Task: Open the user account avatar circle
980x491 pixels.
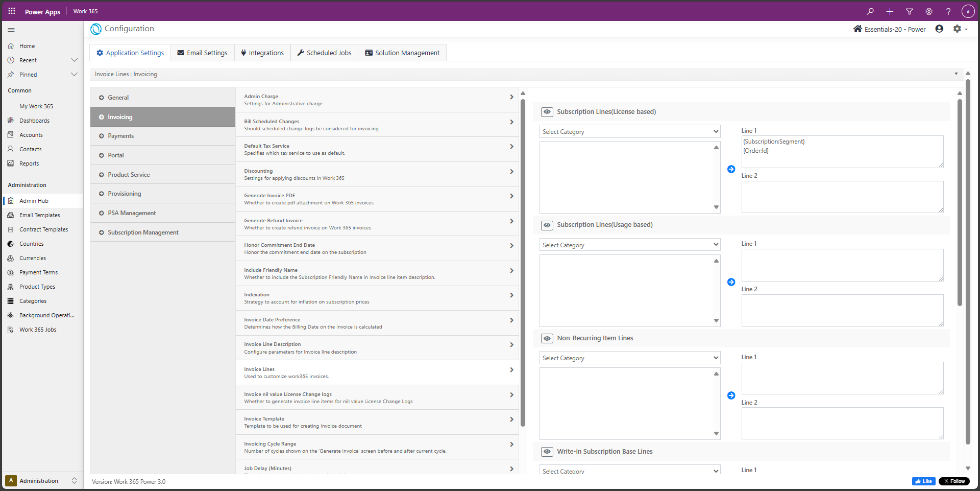Action: [968, 11]
